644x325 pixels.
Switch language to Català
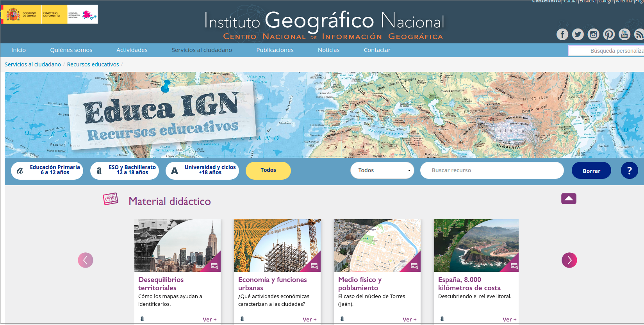pos(570,2)
